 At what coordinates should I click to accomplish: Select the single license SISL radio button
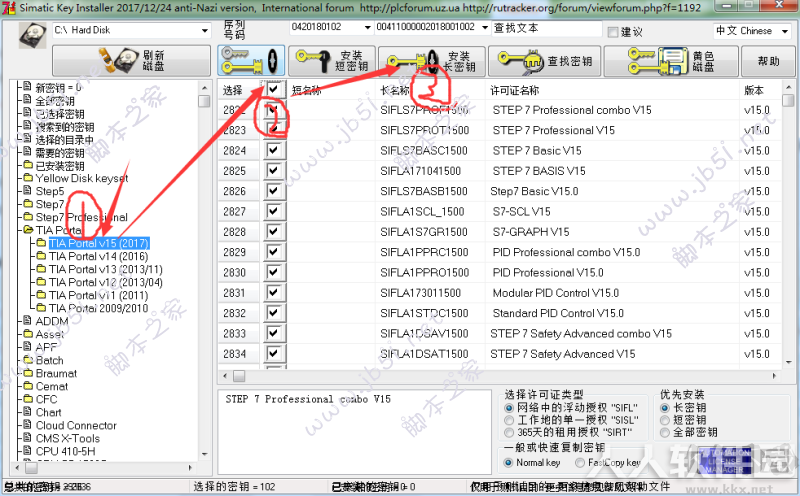pyautogui.click(x=509, y=420)
